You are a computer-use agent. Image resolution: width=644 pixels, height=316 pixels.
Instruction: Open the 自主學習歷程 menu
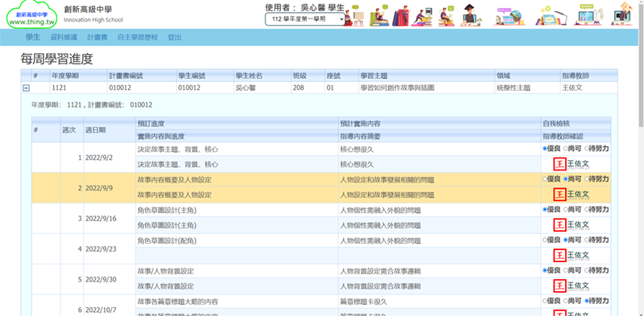point(138,37)
